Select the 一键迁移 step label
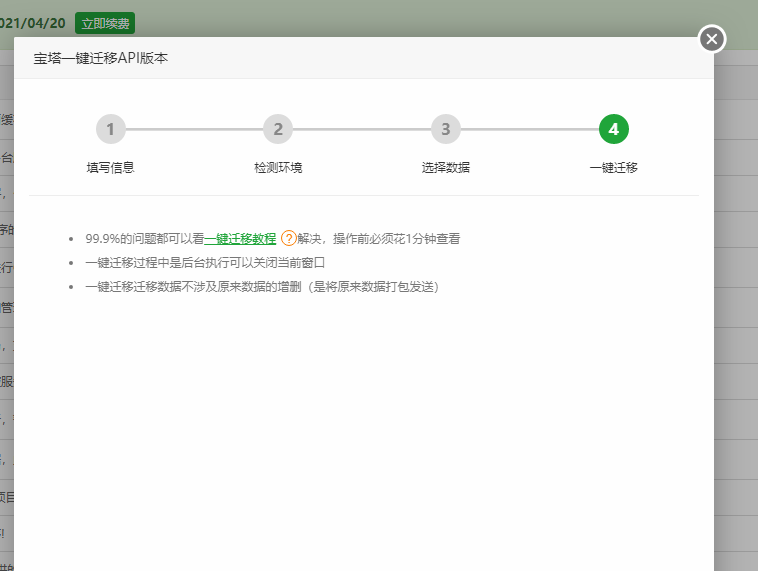This screenshot has height=571, width=758. [613, 168]
